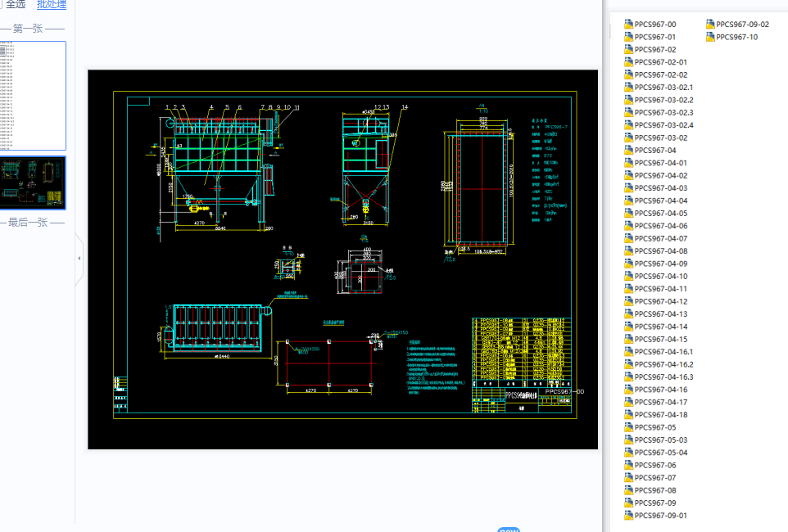Screen dimensions: 788x532
Task: Click the PPCS967-03-02.1 file icon
Action: [628, 88]
